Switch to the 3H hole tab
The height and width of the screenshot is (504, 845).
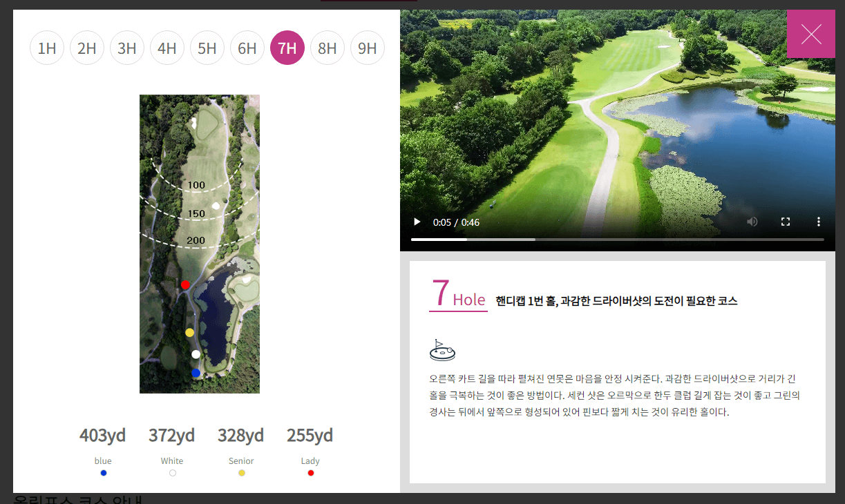pos(127,48)
